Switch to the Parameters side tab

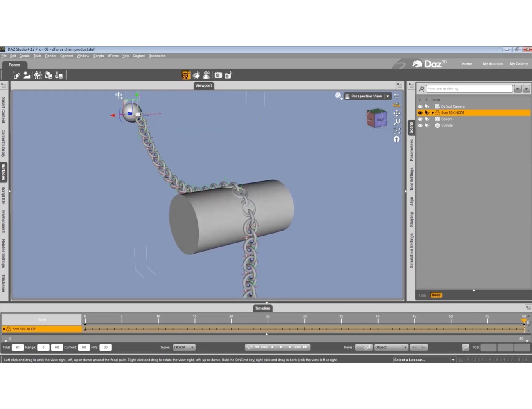[411, 151]
